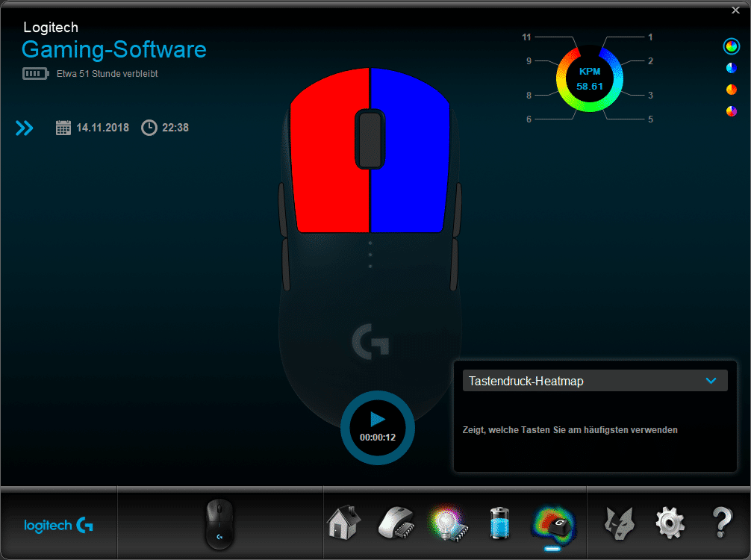Open the Tastendruck-Heatmap dropdown
Image resolution: width=751 pixels, height=560 pixels.
click(594, 381)
